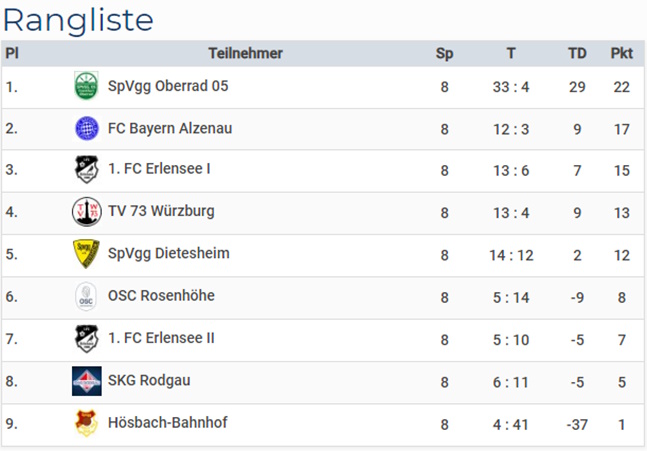Image resolution: width=647 pixels, height=451 pixels.
Task: Click the 33 : 4 goals cell
Action: click(x=511, y=87)
